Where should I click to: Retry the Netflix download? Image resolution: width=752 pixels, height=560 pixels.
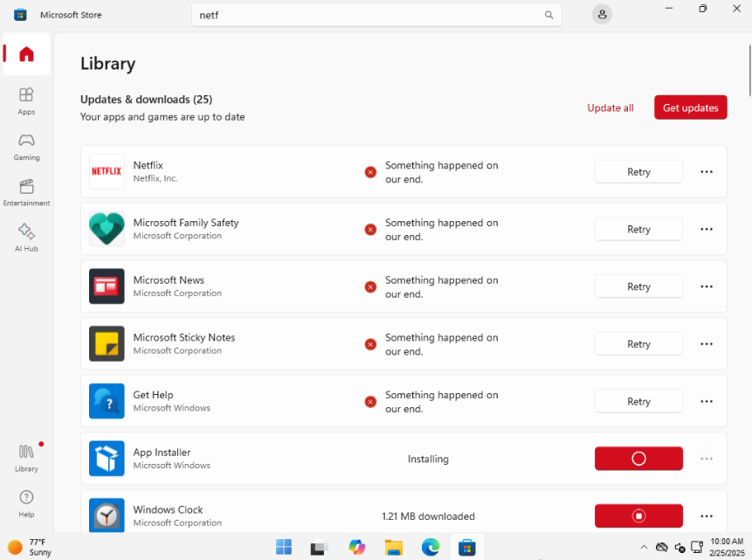click(638, 172)
